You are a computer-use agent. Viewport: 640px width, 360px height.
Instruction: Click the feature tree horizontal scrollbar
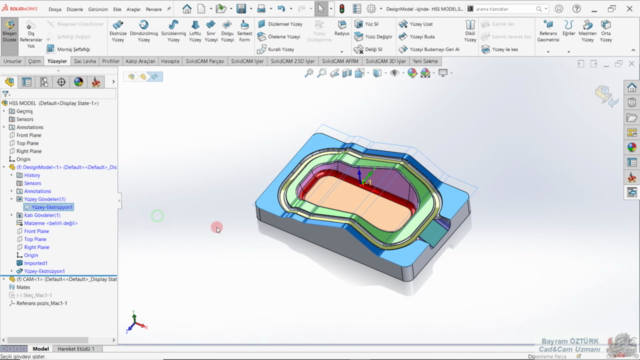pyautogui.click(x=48, y=340)
